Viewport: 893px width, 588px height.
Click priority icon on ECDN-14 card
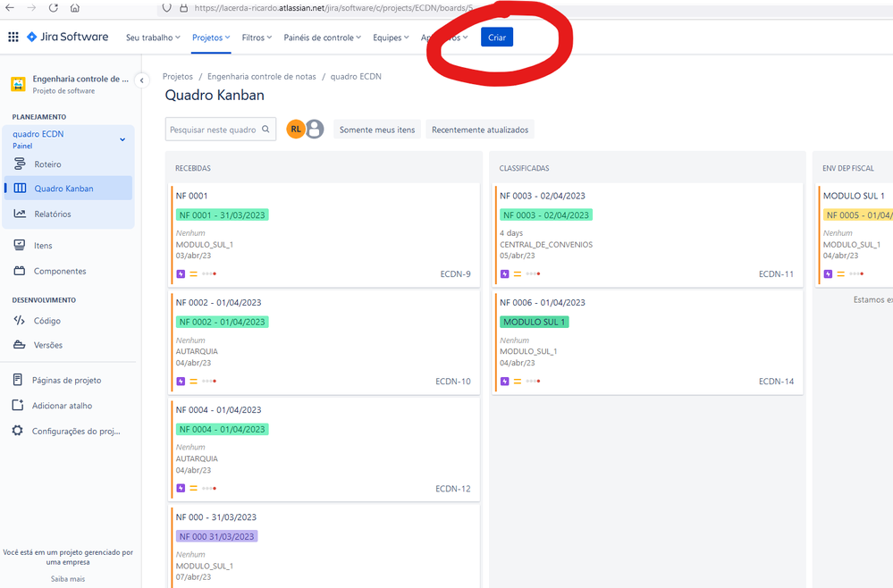point(518,381)
